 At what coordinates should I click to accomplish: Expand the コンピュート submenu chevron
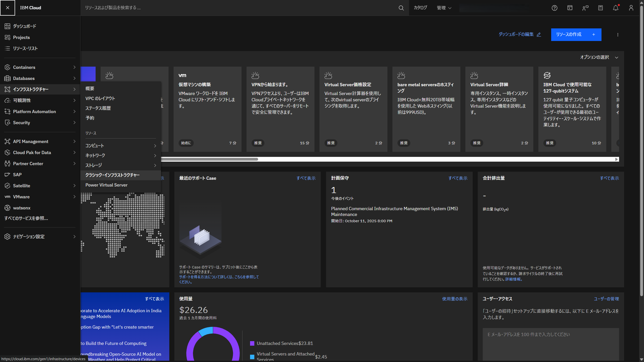(155, 146)
